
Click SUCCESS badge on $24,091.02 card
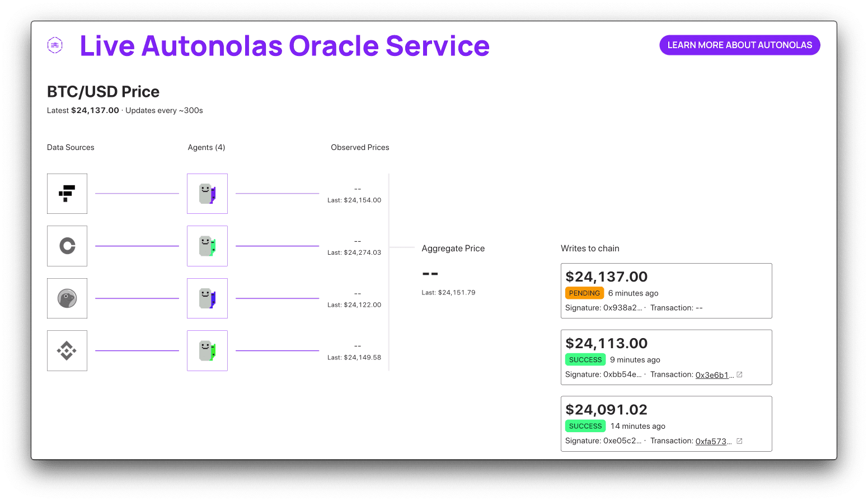click(585, 426)
